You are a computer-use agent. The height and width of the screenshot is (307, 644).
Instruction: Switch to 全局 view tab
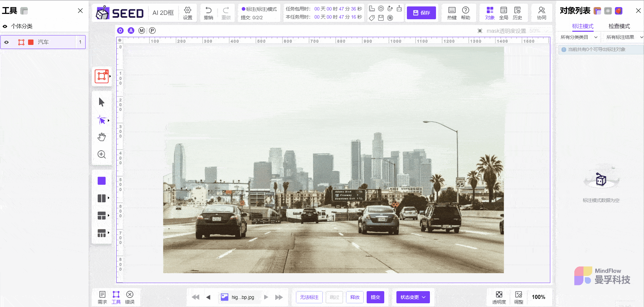[504, 13]
